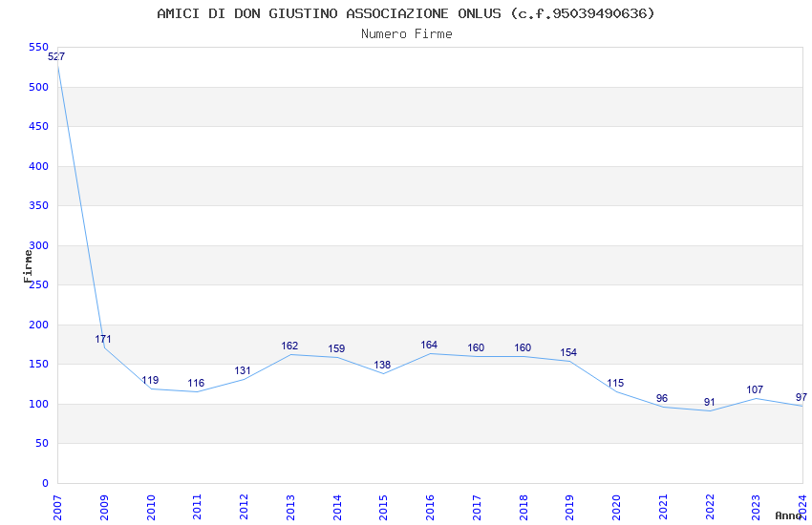The image size is (812, 525).
Task: Select the 154 data label for 2019
Action: 568,353
